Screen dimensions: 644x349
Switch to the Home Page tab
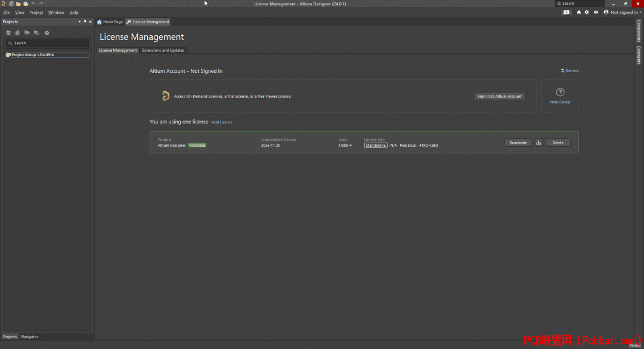pyautogui.click(x=110, y=22)
